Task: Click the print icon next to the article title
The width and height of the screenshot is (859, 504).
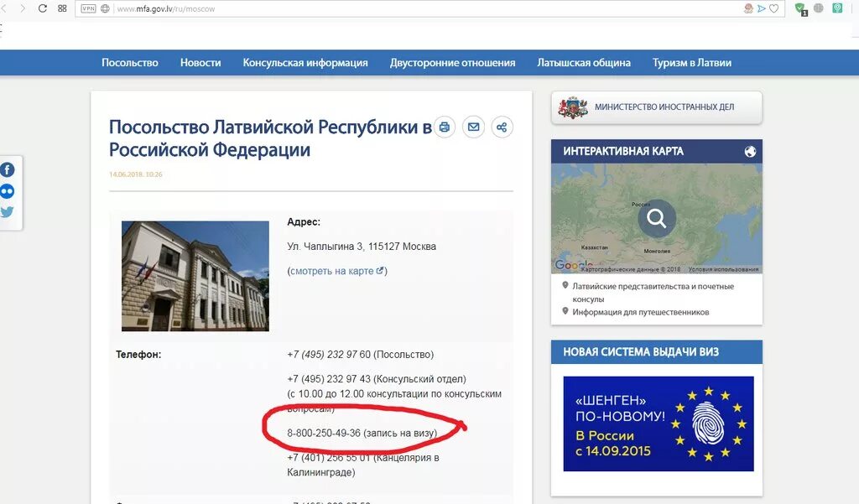Action: click(x=444, y=127)
